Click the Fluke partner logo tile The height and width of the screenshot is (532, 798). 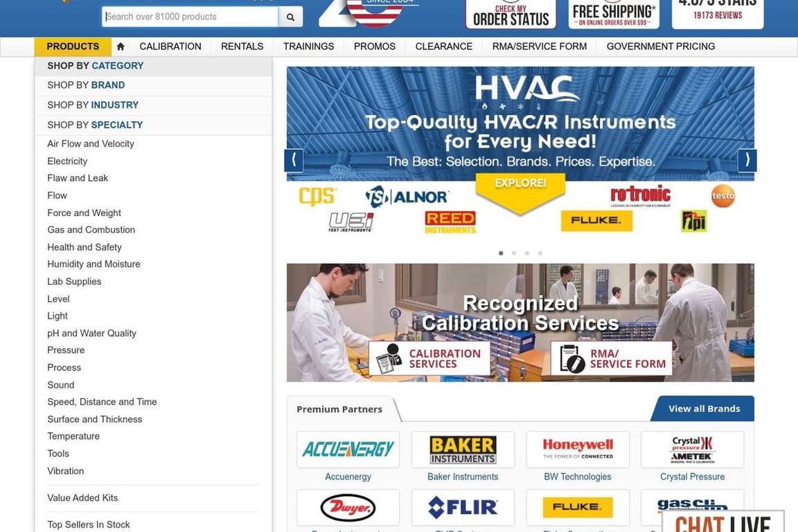tap(578, 508)
